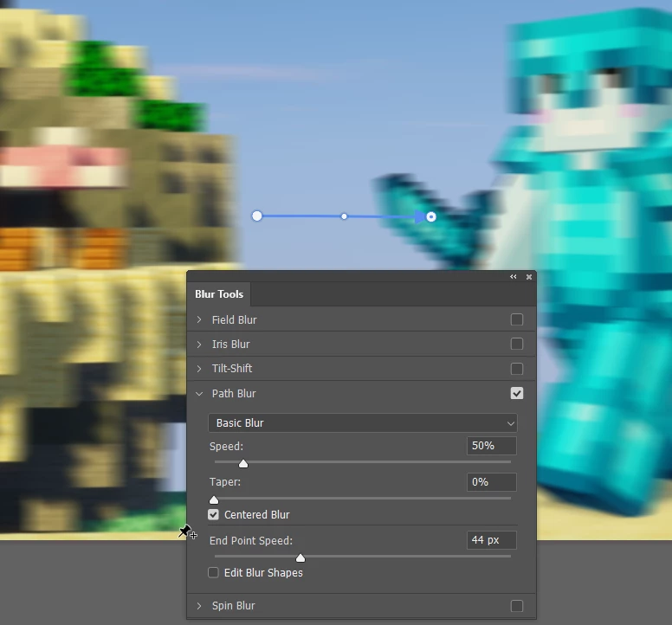
Task: Enable the Field Blur checkbox
Action: click(x=517, y=319)
